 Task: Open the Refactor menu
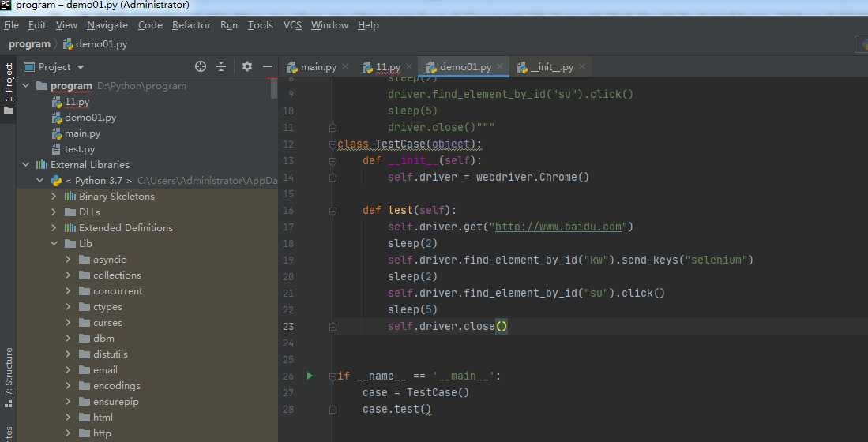[x=191, y=25]
